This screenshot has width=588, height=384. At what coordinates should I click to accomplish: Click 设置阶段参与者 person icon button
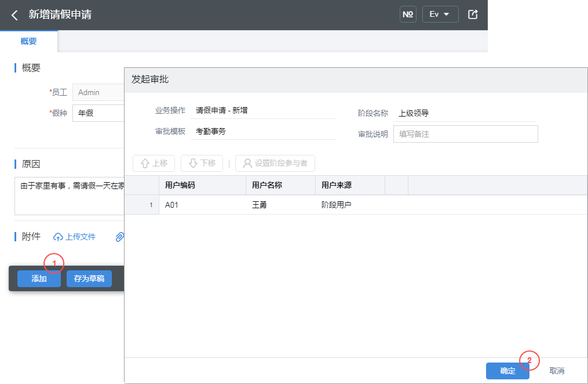click(x=275, y=164)
